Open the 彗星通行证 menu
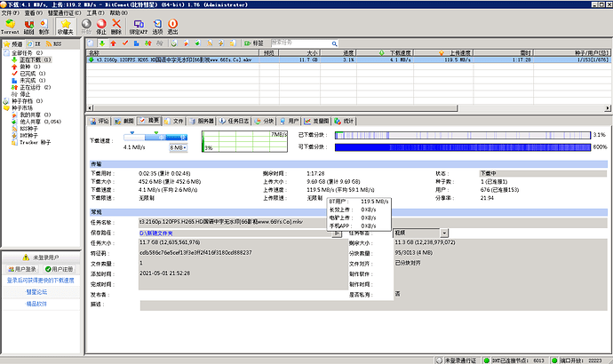613x364 pixels. pyautogui.click(x=64, y=13)
